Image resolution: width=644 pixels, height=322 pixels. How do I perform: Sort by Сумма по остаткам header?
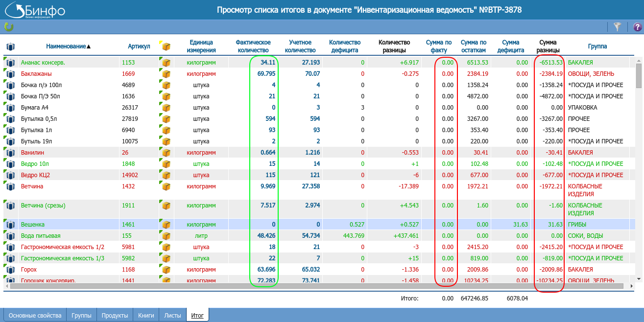coord(474,46)
